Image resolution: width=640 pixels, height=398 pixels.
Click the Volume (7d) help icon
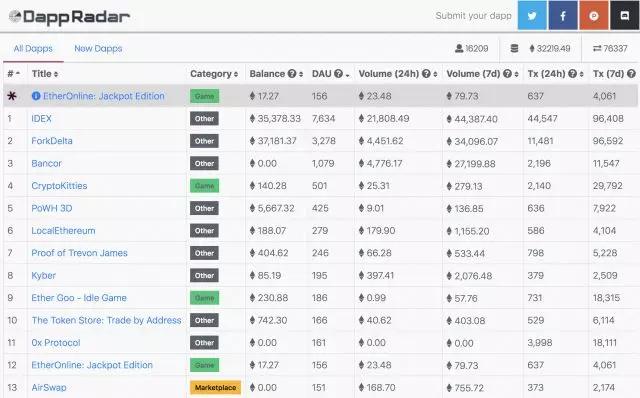(507, 74)
